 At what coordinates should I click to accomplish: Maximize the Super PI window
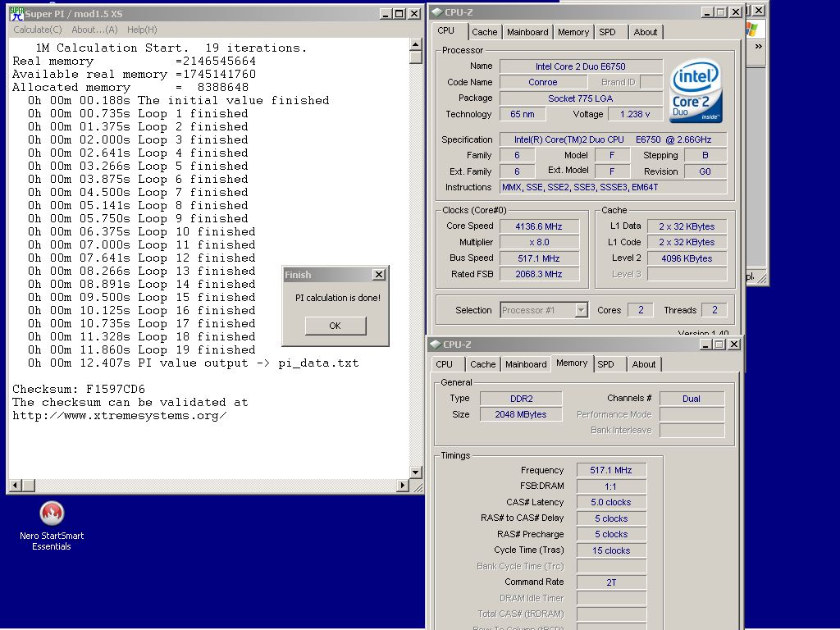coord(399,14)
